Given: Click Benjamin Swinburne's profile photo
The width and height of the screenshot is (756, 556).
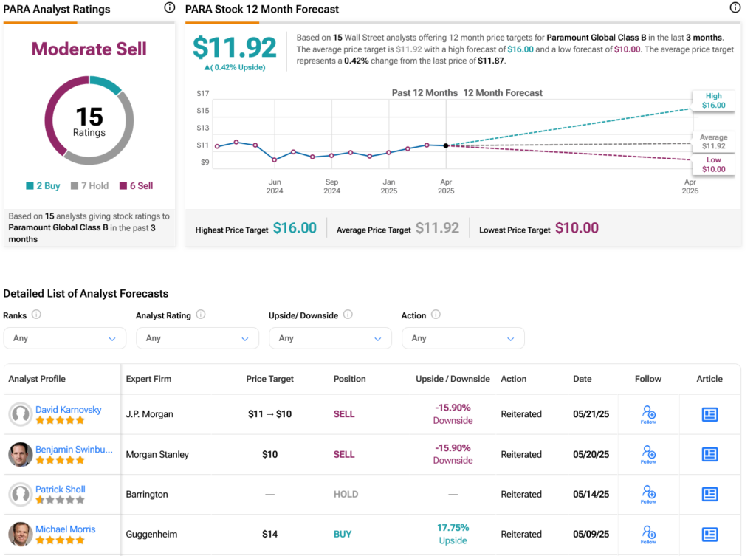Looking at the screenshot, I should (21, 454).
